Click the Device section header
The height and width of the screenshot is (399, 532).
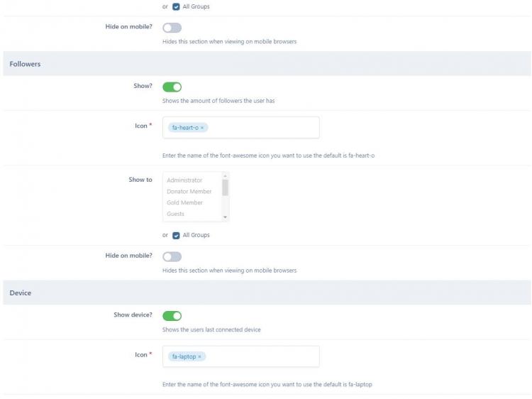click(21, 293)
